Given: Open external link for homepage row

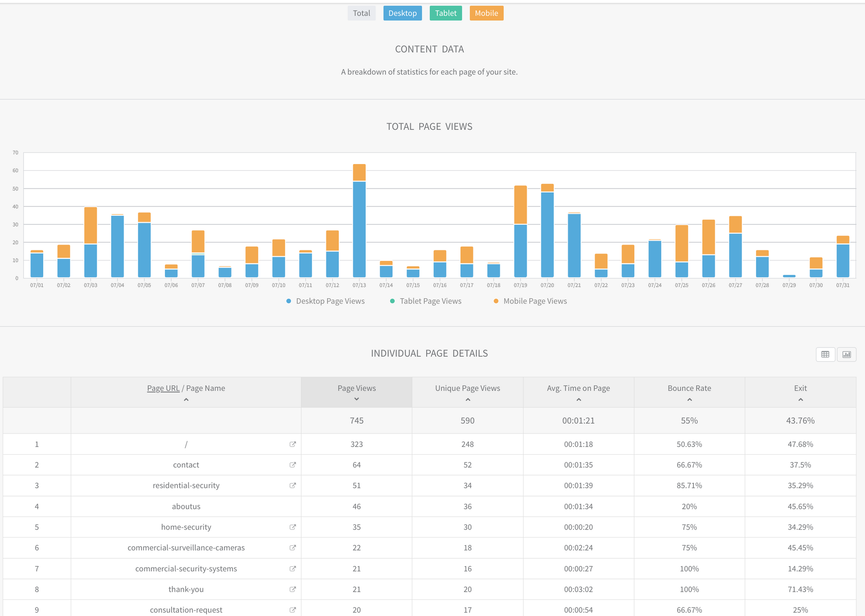Looking at the screenshot, I should click(292, 444).
